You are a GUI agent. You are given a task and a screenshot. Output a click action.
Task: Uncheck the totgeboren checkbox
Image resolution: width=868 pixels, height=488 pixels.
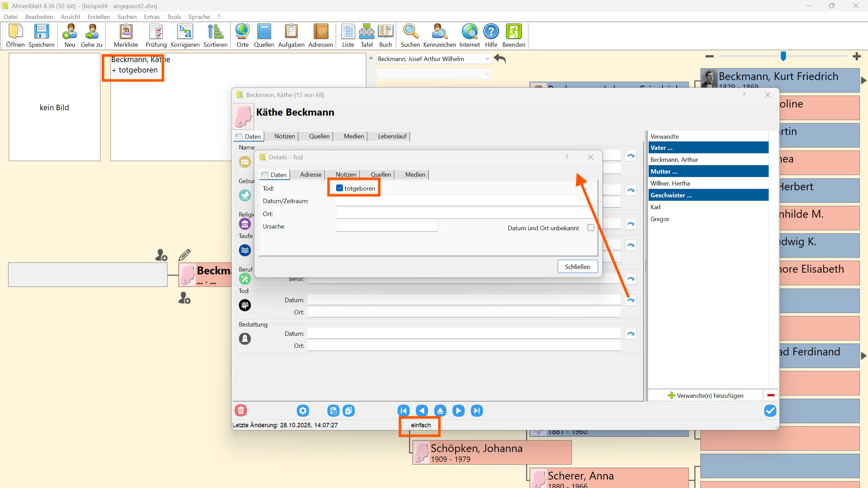coord(339,188)
